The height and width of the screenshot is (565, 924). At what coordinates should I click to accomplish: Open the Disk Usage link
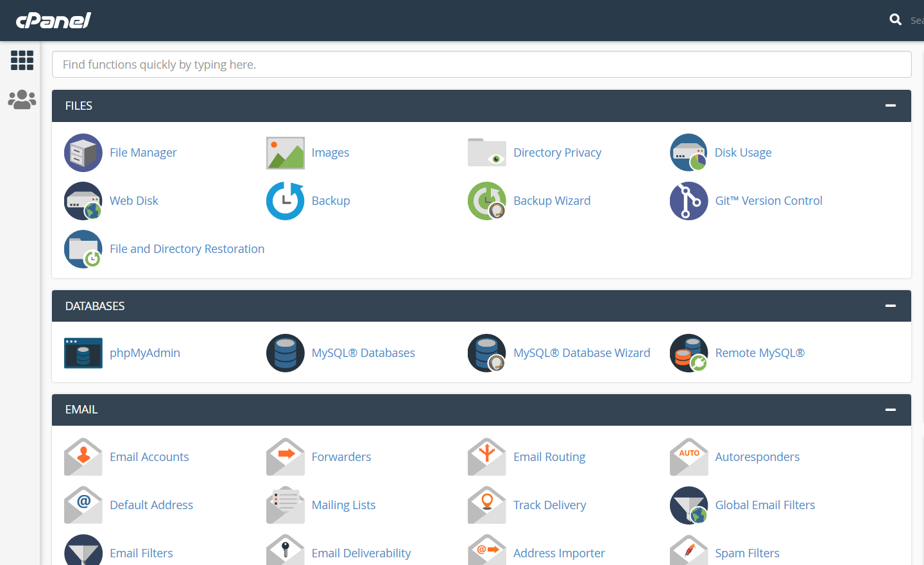click(743, 153)
